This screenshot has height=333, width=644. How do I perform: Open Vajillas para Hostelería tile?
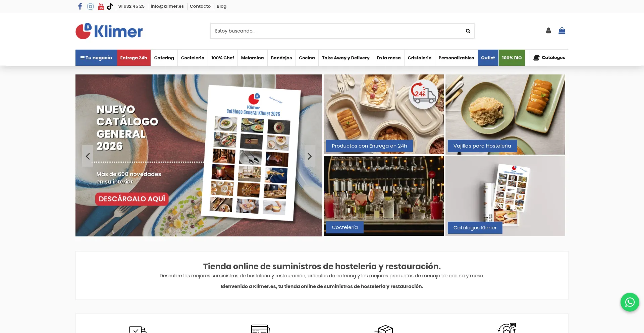point(505,114)
